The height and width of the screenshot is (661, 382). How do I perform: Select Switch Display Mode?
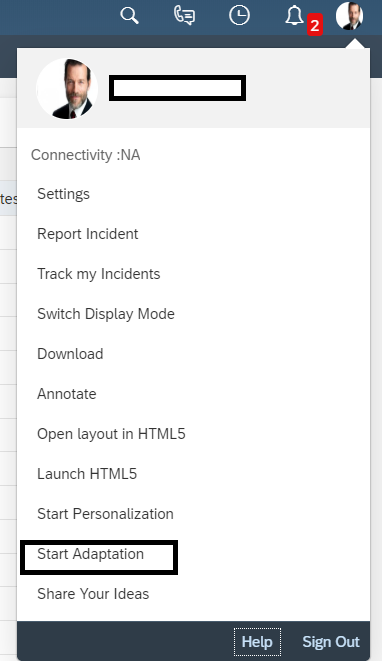click(x=106, y=314)
